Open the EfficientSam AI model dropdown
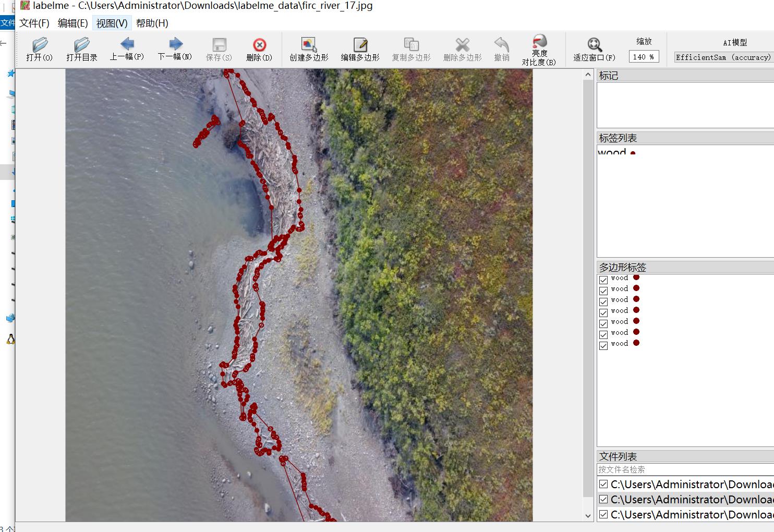 [723, 57]
